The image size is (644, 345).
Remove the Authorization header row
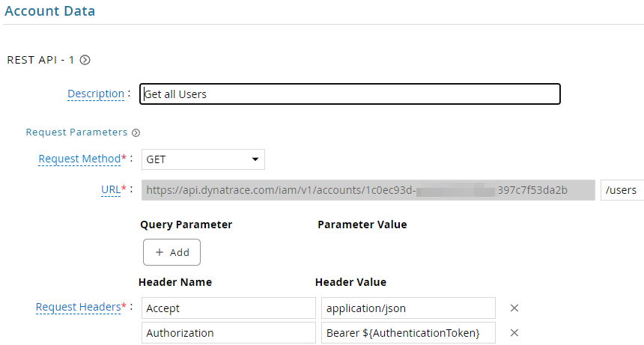[514, 333]
